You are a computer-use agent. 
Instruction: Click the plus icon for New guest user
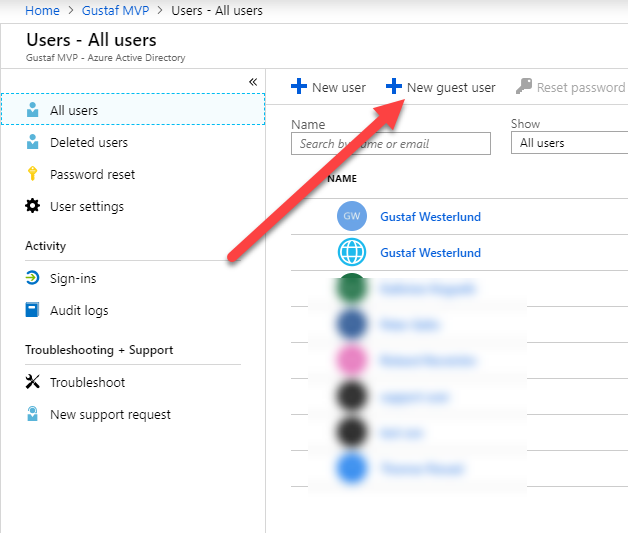(394, 86)
